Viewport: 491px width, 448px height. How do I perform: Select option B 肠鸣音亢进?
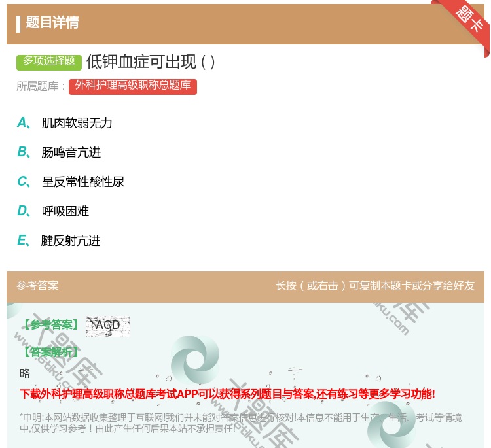[71, 152]
